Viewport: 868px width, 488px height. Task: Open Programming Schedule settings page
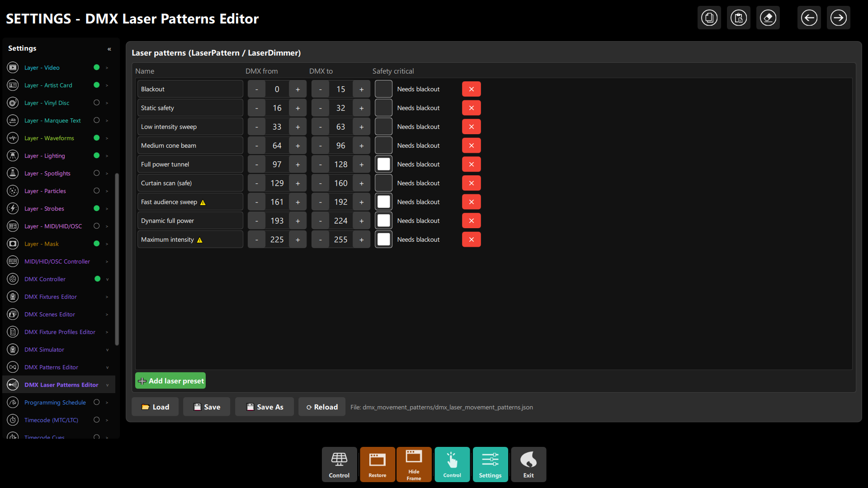(55, 403)
